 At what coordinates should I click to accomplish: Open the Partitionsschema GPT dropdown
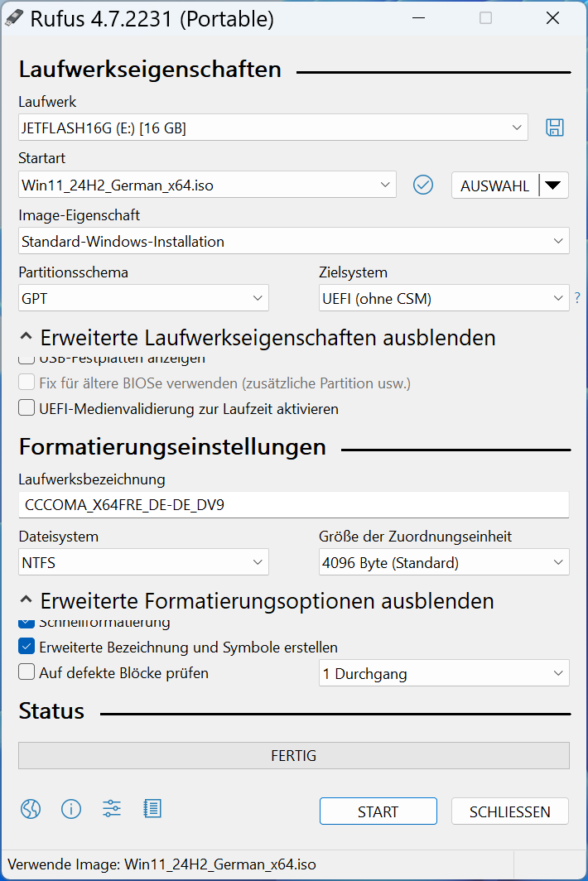tap(144, 299)
